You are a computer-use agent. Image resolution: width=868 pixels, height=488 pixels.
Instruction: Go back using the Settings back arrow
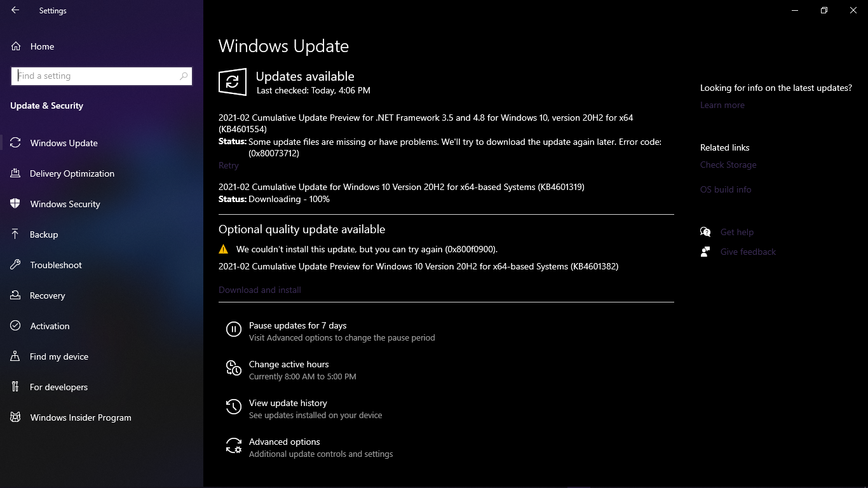15,10
